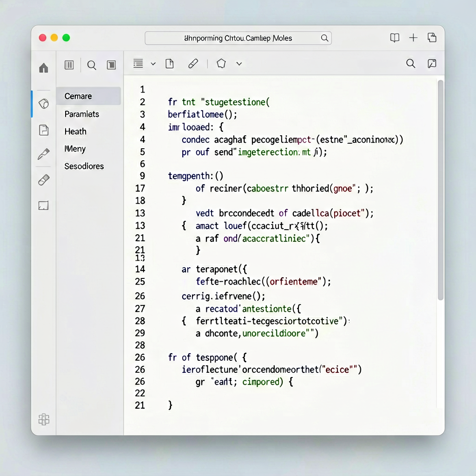Click the pentagon shape icon in toolbar
The image size is (476, 476).
coord(221,63)
